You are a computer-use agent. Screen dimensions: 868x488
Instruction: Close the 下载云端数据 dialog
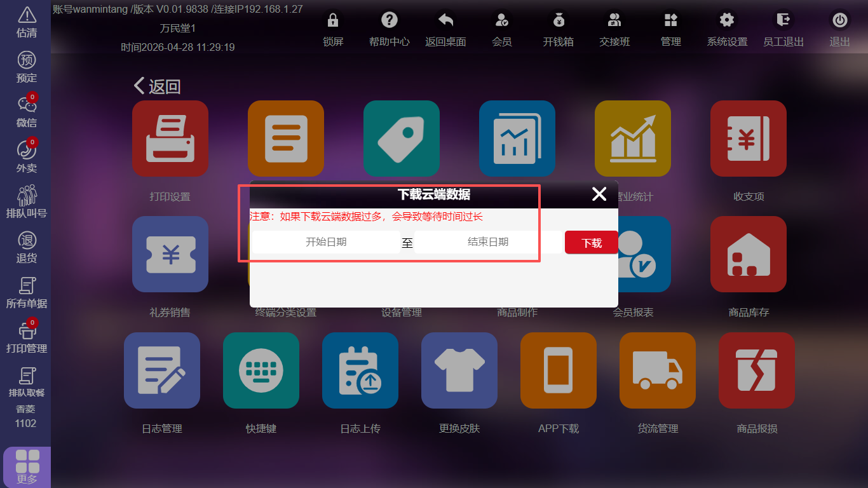[599, 194]
